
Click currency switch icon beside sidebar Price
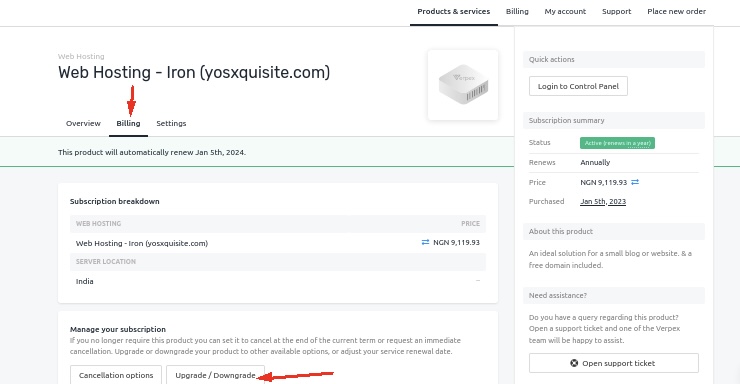click(x=635, y=182)
